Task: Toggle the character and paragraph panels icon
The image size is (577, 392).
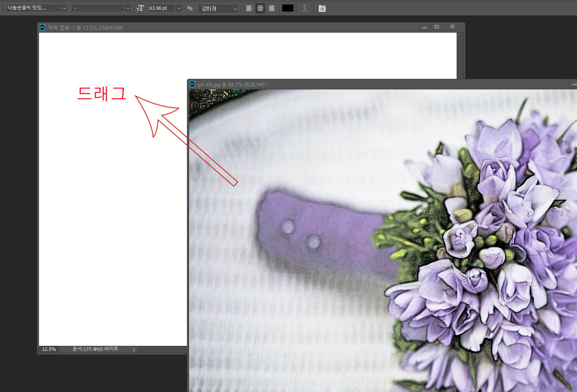Action: click(322, 8)
